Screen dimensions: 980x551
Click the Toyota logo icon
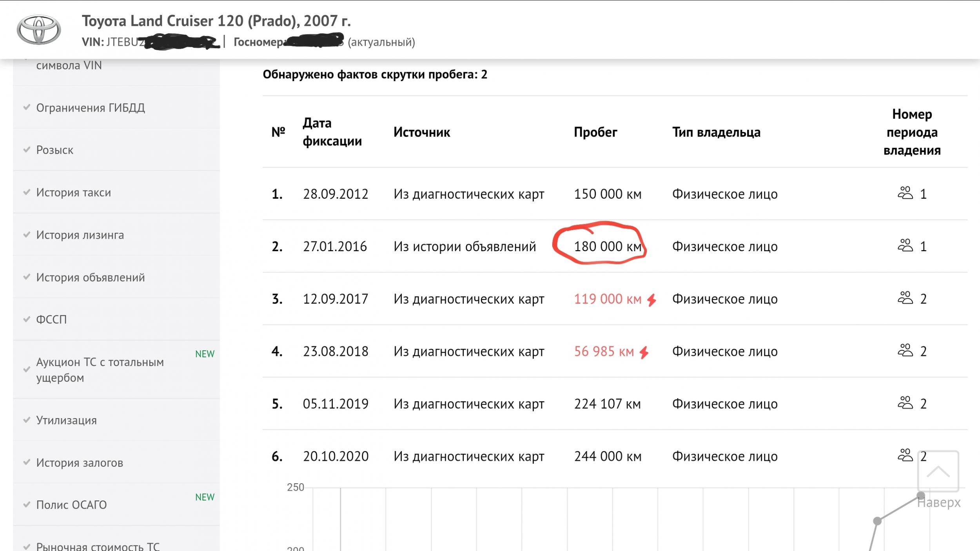coord(38,30)
